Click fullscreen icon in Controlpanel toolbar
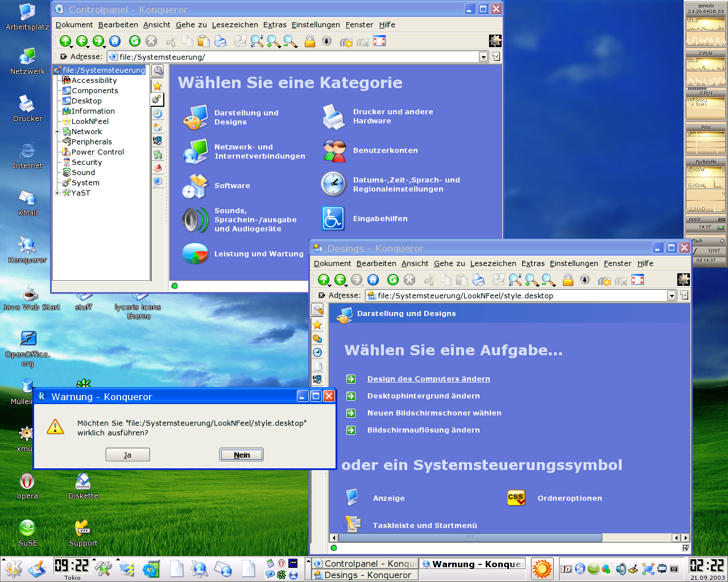This screenshot has width=728, height=582. point(379,41)
